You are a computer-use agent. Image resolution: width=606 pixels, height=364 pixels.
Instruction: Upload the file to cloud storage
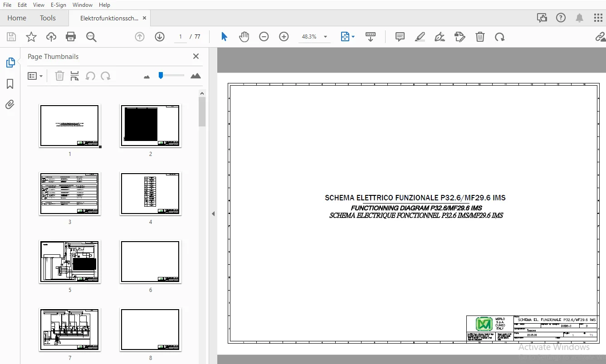51,37
